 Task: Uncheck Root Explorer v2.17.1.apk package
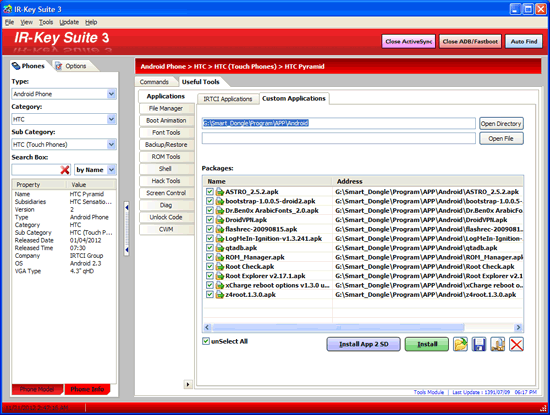[210, 276]
